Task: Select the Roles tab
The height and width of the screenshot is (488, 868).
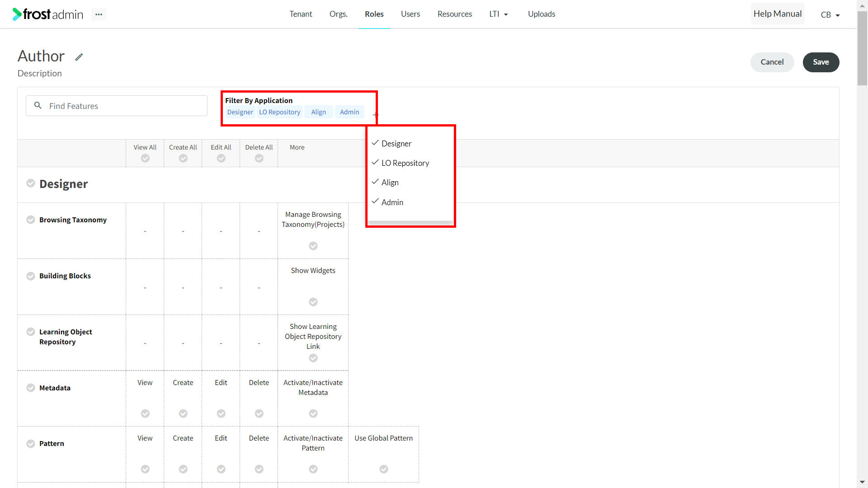Action: (374, 14)
